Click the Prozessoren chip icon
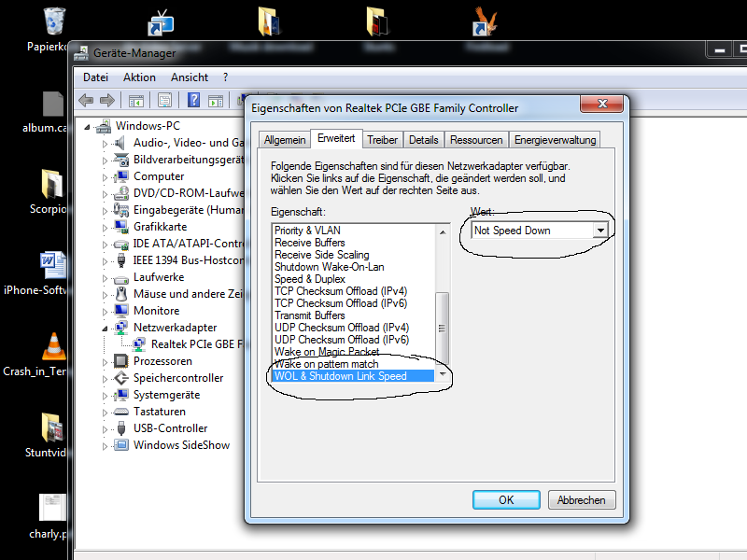 click(x=121, y=361)
